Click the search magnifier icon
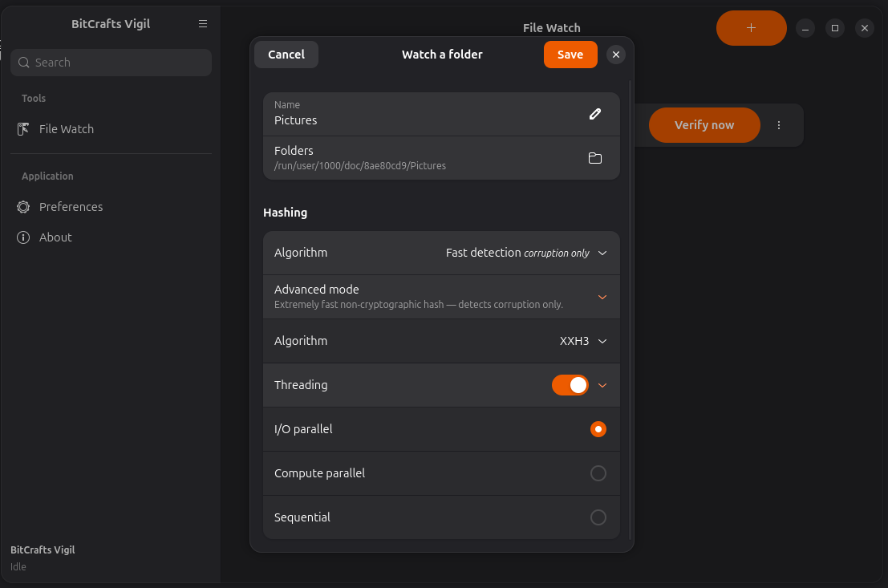Screen dimensions: 888x588 pos(24,63)
